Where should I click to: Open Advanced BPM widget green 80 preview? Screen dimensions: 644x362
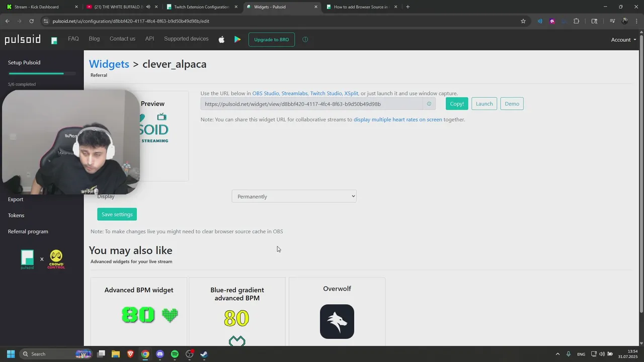pos(150,315)
